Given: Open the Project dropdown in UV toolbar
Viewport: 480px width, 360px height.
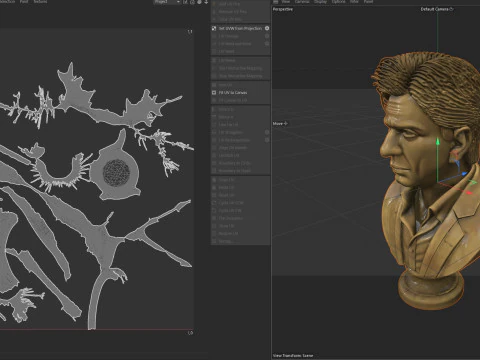Looking at the screenshot, I should [167, 2].
